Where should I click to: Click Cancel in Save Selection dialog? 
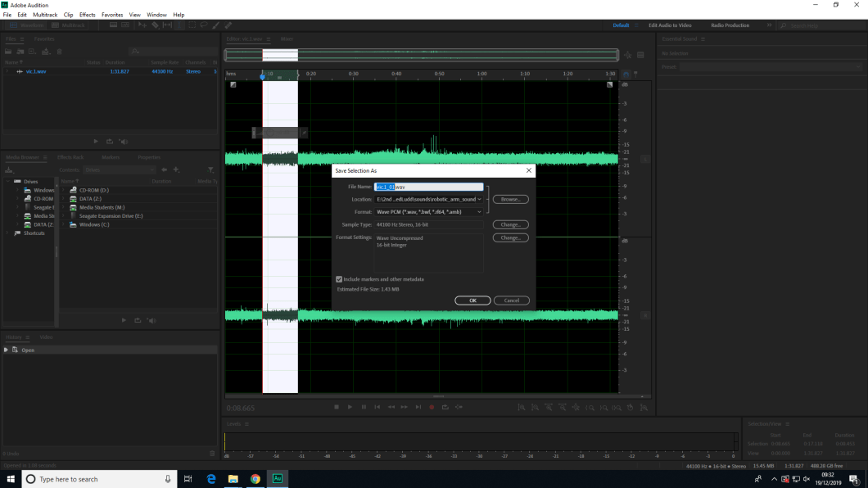512,300
